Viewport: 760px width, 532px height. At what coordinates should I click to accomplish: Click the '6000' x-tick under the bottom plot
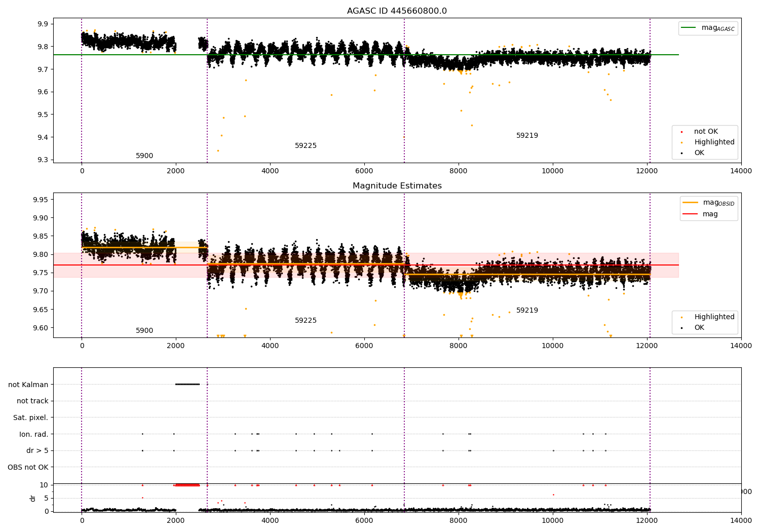pyautogui.click(x=364, y=520)
